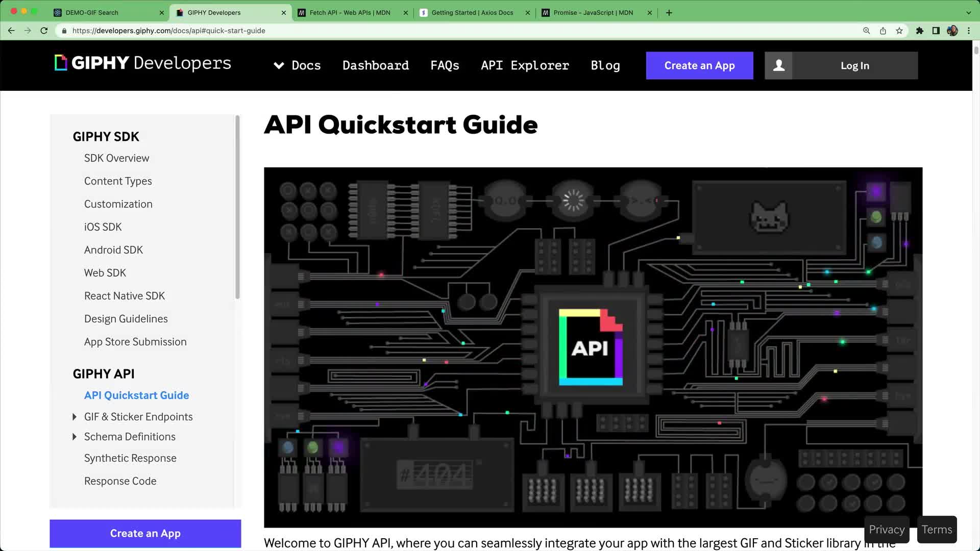Open a new browser tab

pos(669,13)
